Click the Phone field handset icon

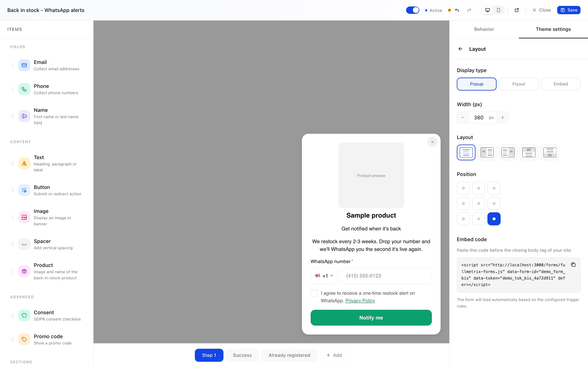tap(24, 89)
